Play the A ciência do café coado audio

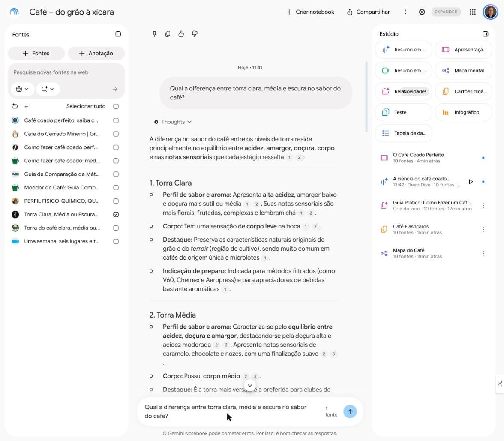click(471, 182)
